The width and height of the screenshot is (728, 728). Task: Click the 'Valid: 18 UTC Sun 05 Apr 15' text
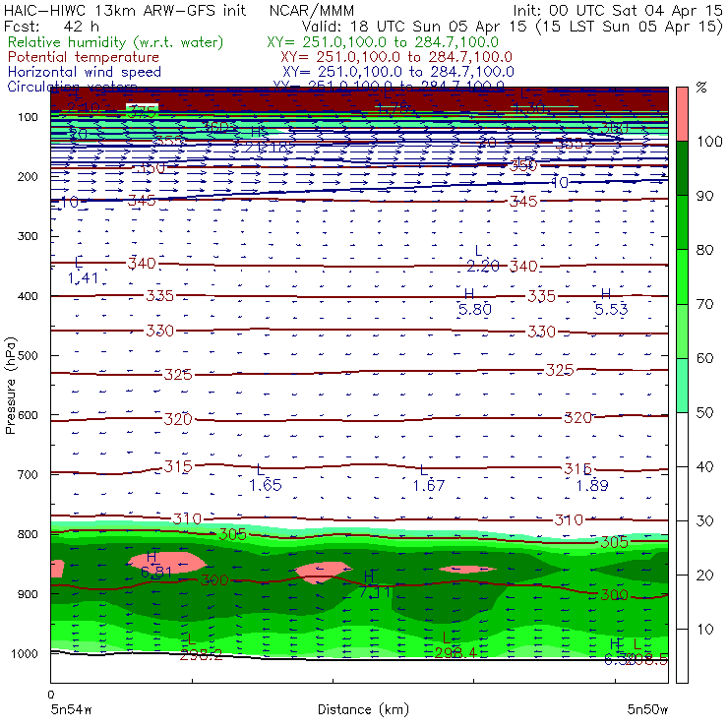coord(414,27)
